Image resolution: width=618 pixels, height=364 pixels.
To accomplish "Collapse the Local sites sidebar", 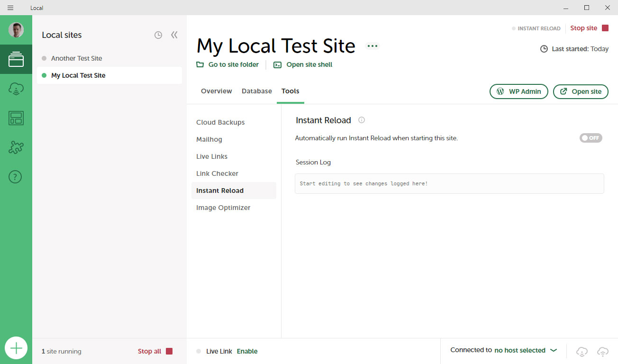I will [x=174, y=35].
